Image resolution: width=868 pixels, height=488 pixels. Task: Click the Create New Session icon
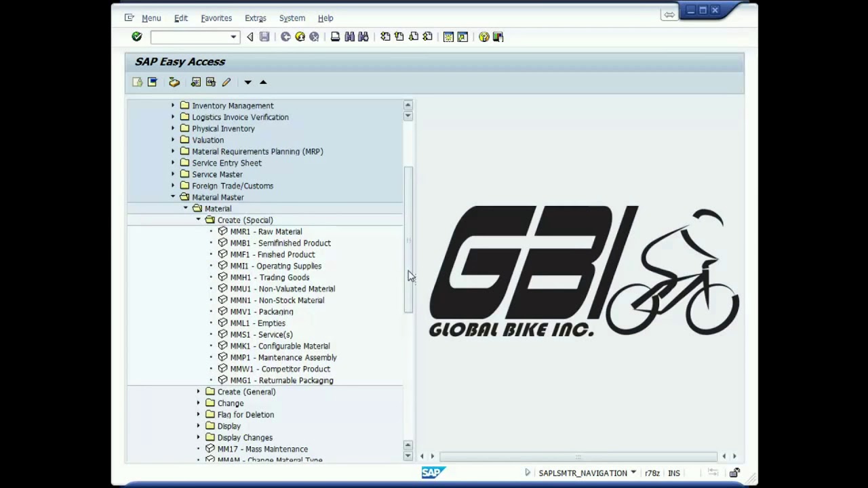[x=448, y=37]
